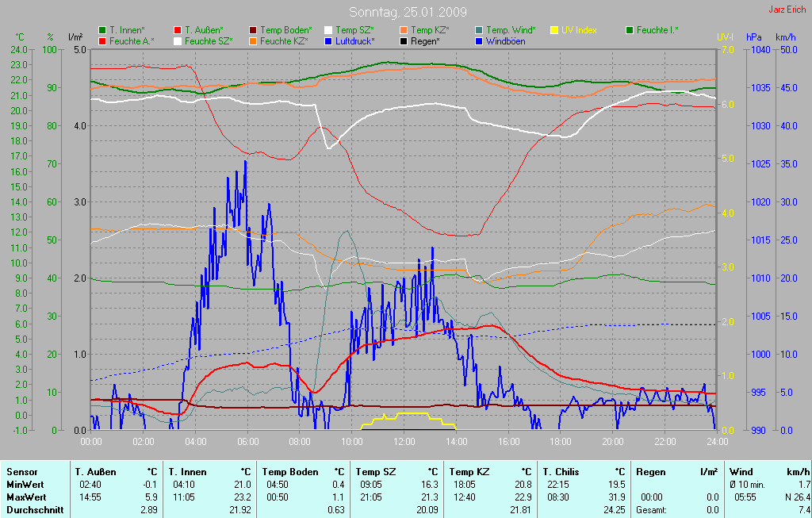Image resolution: width=812 pixels, height=518 pixels.
Task: Select the red Feuchte A. legend swatch
Action: pyautogui.click(x=102, y=41)
